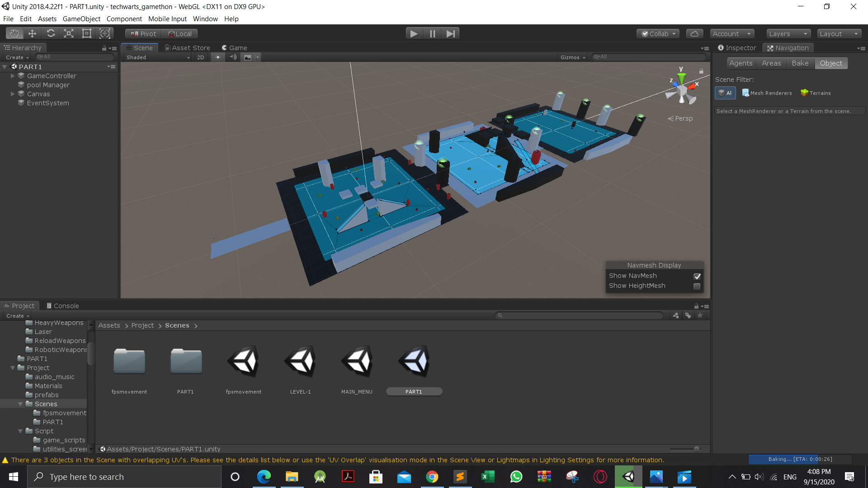Screen dimensions: 868x488
Task: Select the Hand tool in toolbar
Action: pos(14,33)
